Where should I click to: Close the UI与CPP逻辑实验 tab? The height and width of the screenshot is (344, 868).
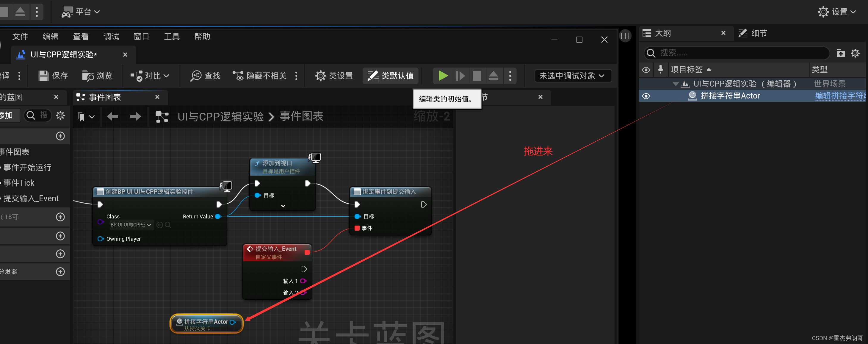click(x=125, y=54)
